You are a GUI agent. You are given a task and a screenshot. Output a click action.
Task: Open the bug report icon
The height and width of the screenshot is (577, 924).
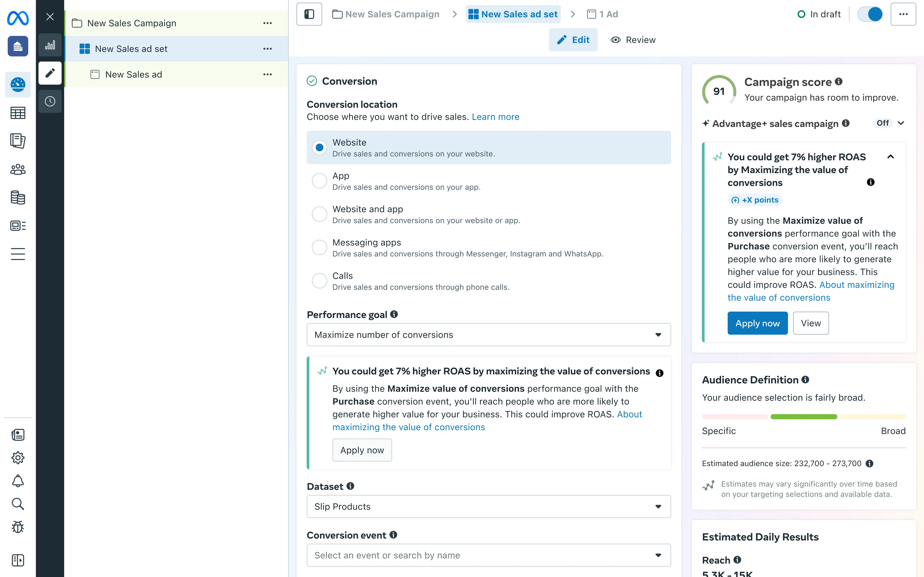(18, 527)
